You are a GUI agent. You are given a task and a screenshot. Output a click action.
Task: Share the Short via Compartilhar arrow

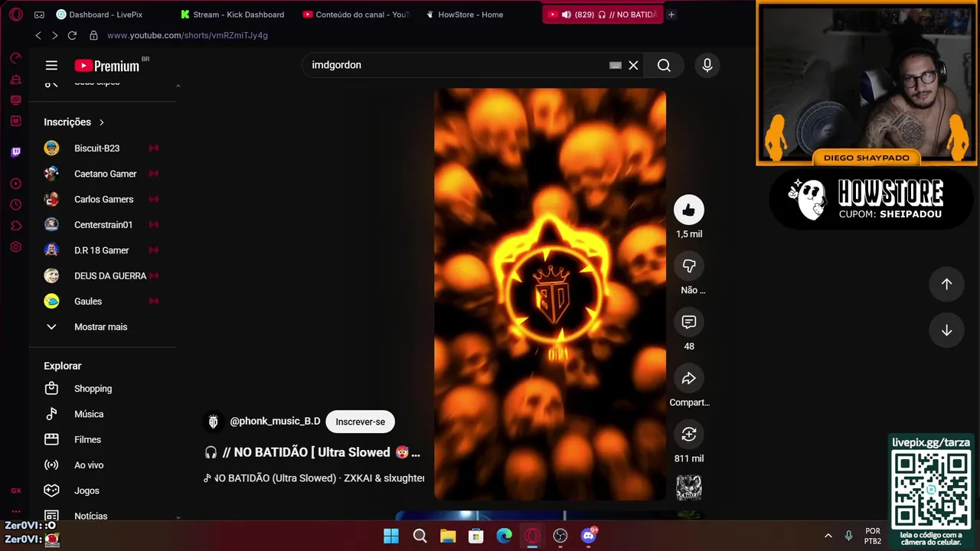[689, 378]
